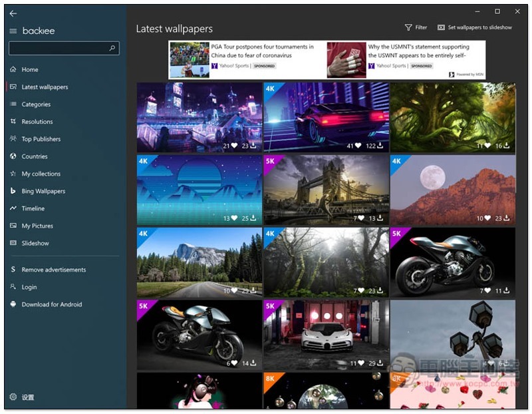The height and width of the screenshot is (414, 532).
Task: Open Countries globe entry
Action: (34, 156)
